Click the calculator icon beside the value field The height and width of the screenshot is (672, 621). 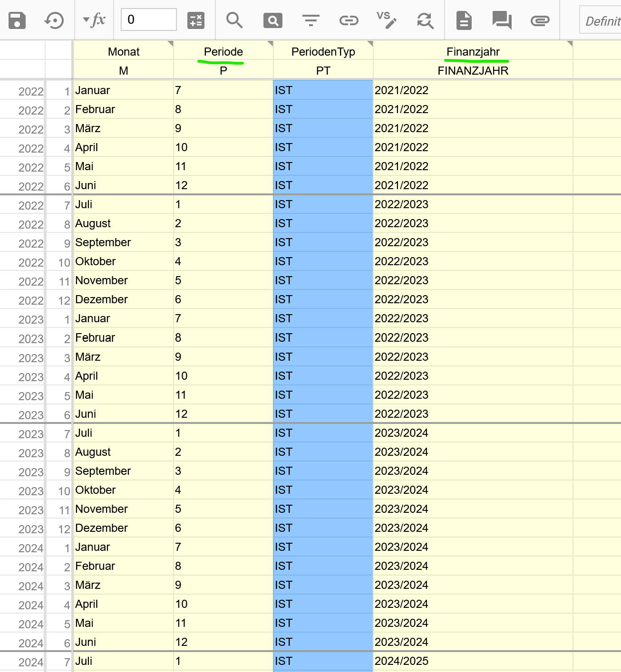[195, 19]
